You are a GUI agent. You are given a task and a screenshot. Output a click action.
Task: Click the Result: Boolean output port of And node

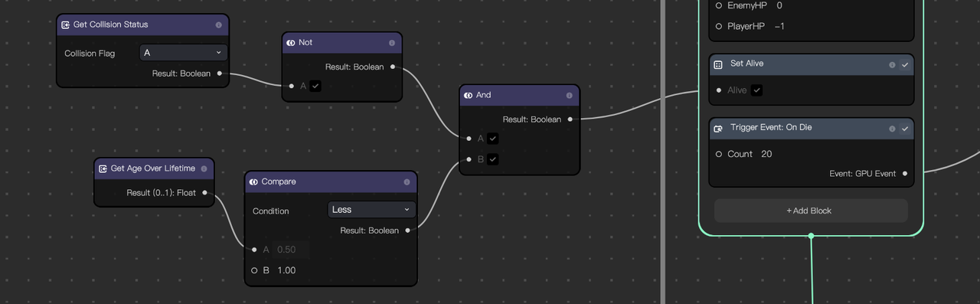tap(570, 119)
